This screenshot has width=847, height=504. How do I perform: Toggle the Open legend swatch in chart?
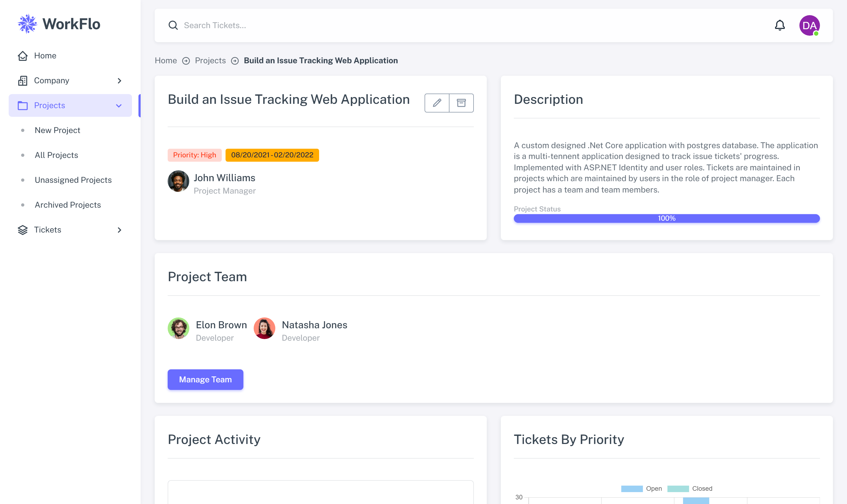[x=632, y=489]
